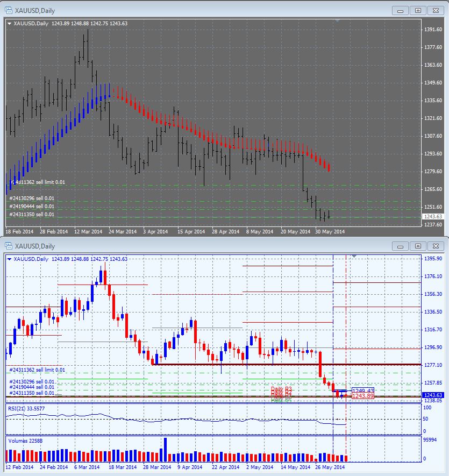Minimize the top XAUUSD,Daily chart window

[x=400, y=11]
